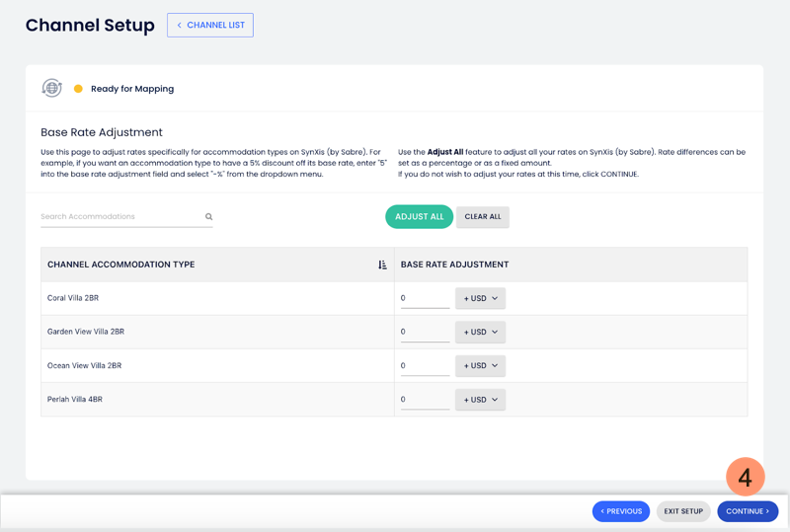Click Perlah Villa 4BR adjustment field
790x532 pixels.
(425, 400)
